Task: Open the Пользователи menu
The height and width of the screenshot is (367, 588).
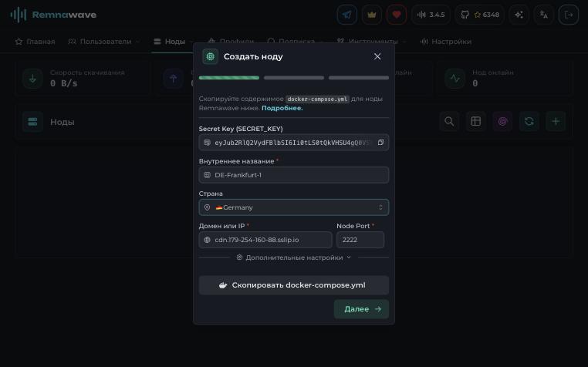Action: point(104,42)
